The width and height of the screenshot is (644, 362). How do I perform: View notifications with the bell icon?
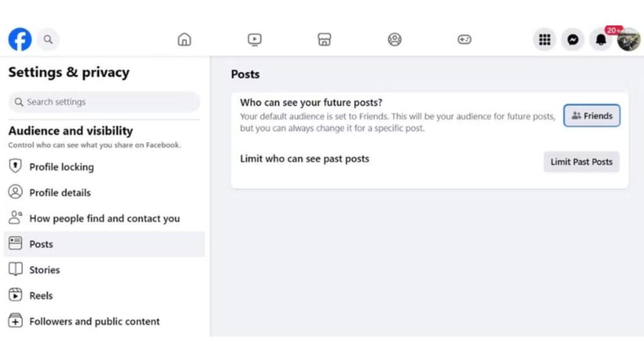601,39
